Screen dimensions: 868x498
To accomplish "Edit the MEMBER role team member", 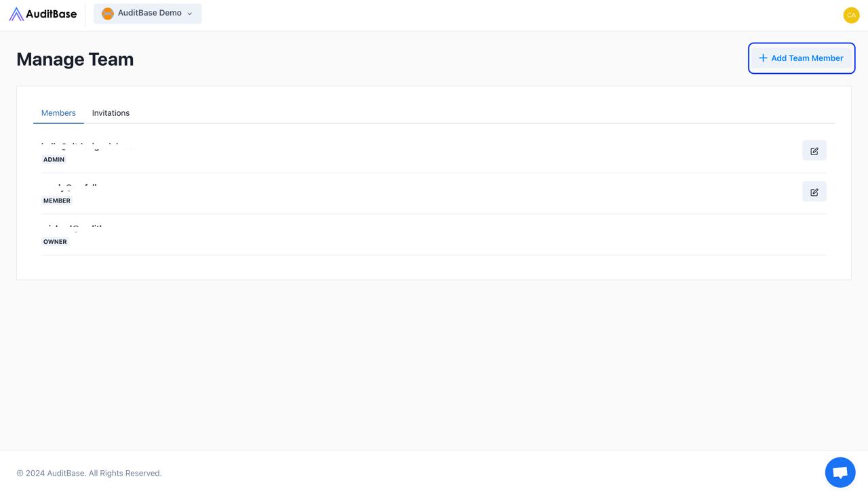I will point(814,192).
